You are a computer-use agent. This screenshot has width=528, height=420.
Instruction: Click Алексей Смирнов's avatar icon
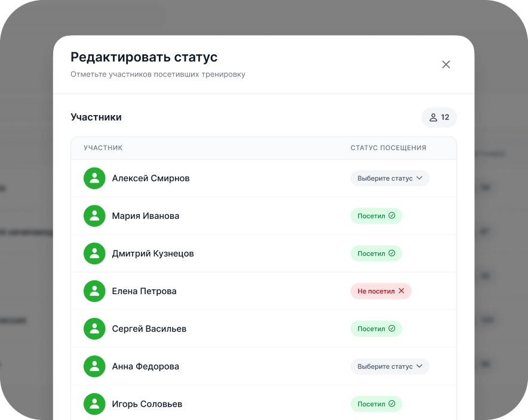point(94,178)
